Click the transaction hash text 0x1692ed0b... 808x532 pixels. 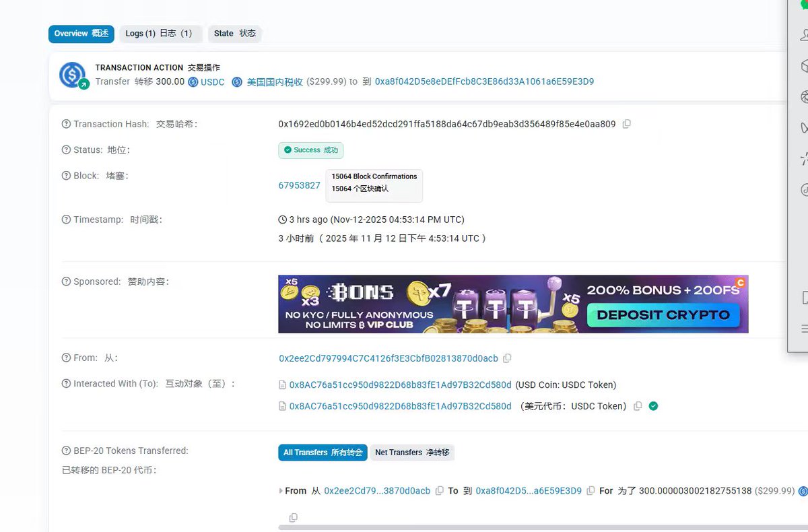pyautogui.click(x=446, y=124)
